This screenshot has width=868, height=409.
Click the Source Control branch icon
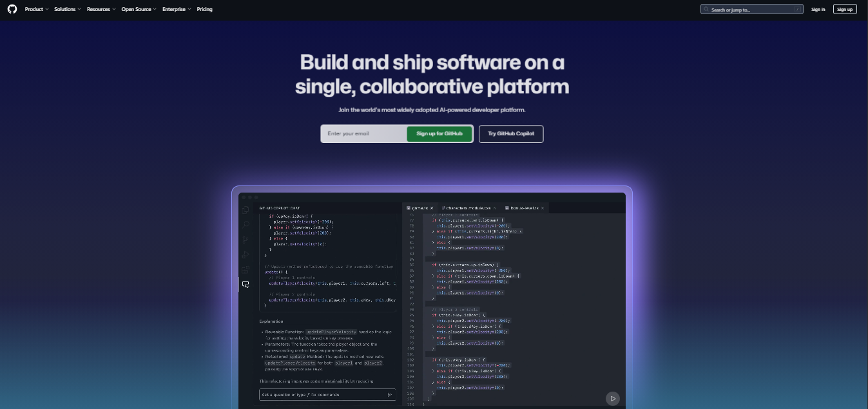pos(246,240)
